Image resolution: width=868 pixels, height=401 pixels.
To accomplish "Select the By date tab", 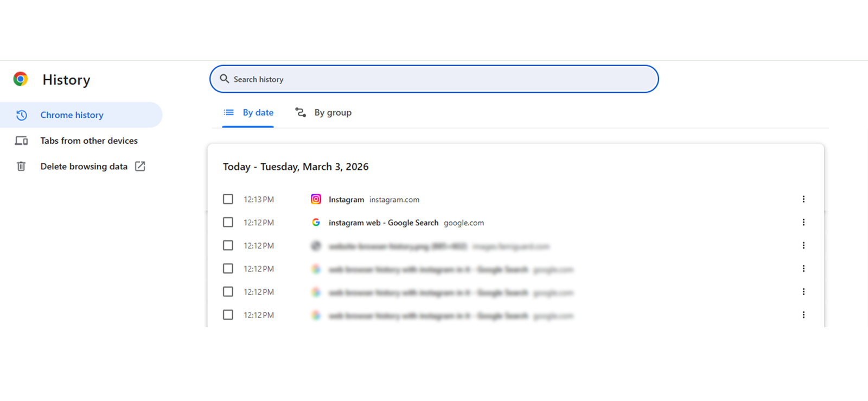I will (x=248, y=112).
